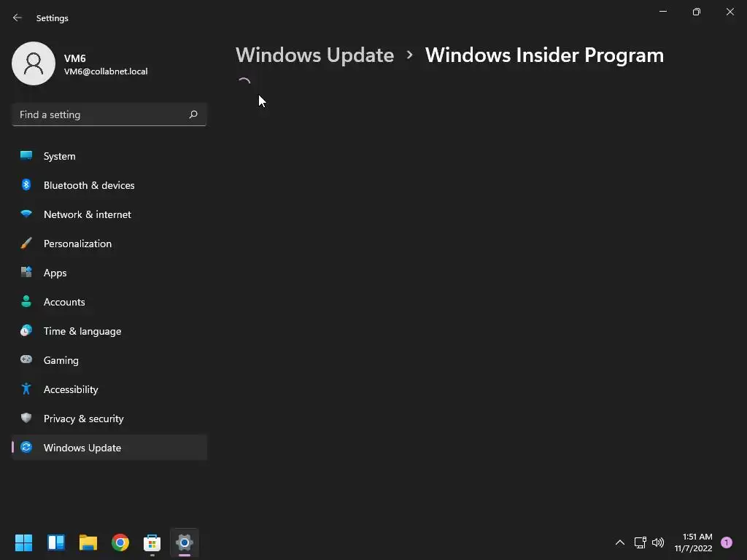The image size is (747, 560).
Task: Open the notification badge in the tray
Action: tap(727, 542)
